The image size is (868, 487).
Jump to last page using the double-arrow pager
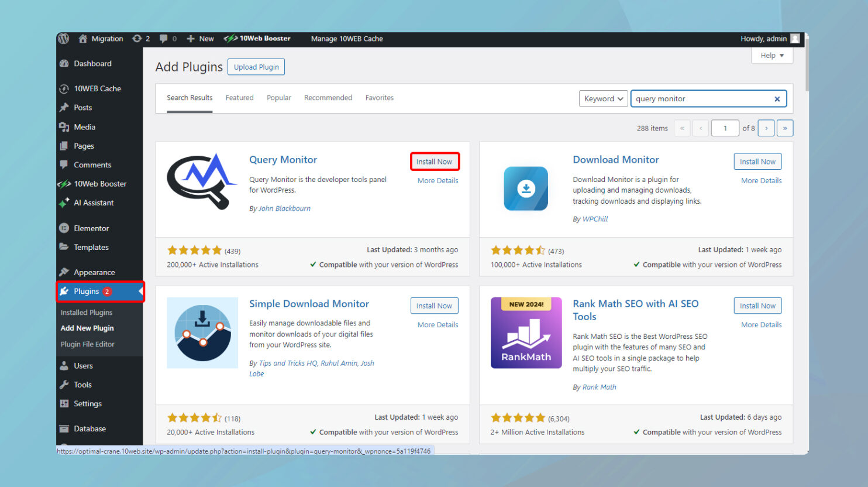785,128
